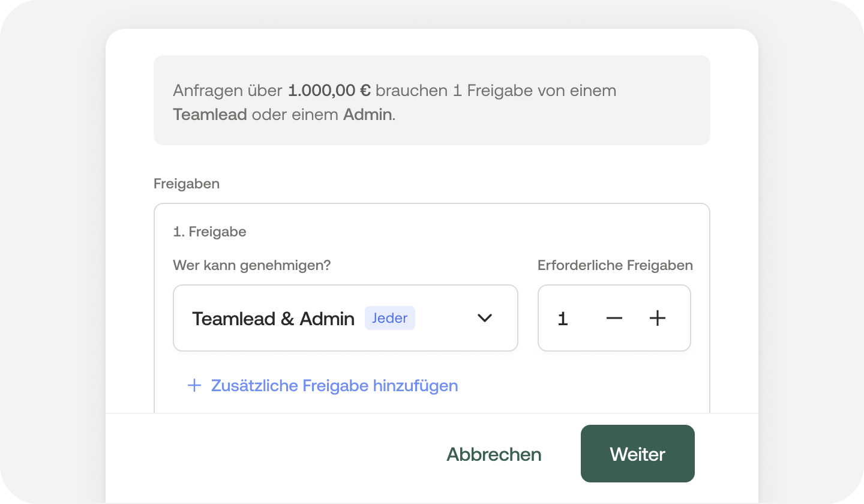Click the 'Freigaben' section label

pyautogui.click(x=187, y=184)
